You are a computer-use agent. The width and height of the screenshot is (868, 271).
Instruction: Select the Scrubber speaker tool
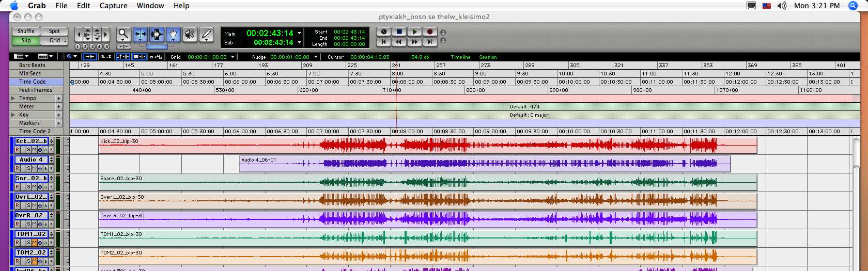pyautogui.click(x=190, y=35)
